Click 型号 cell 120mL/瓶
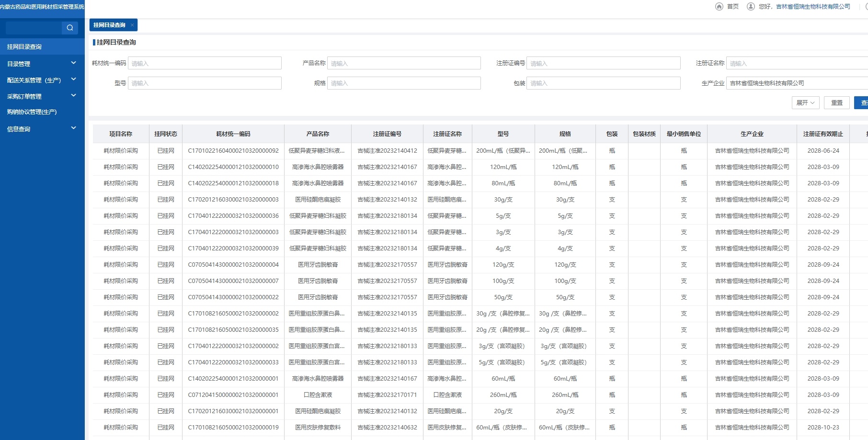Screen dimensions: 868x440 pyautogui.click(x=503, y=167)
